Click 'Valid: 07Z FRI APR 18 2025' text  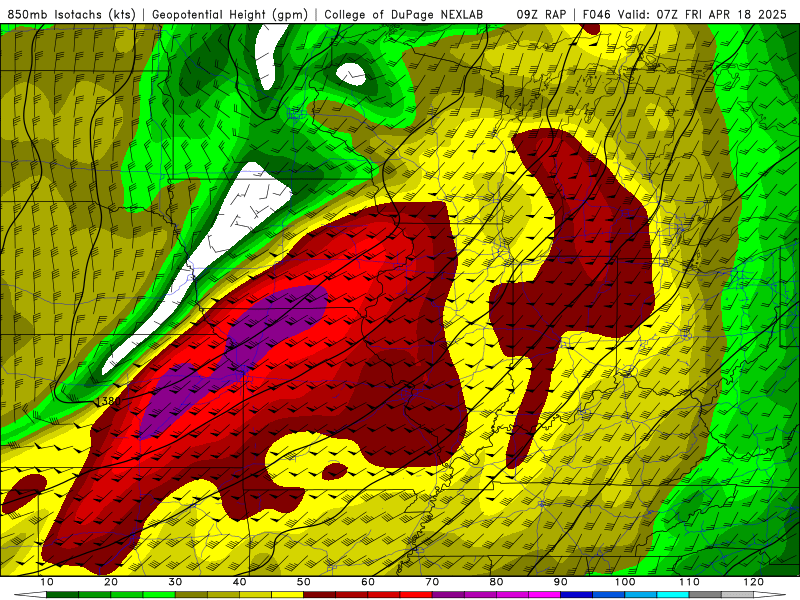[703, 15]
